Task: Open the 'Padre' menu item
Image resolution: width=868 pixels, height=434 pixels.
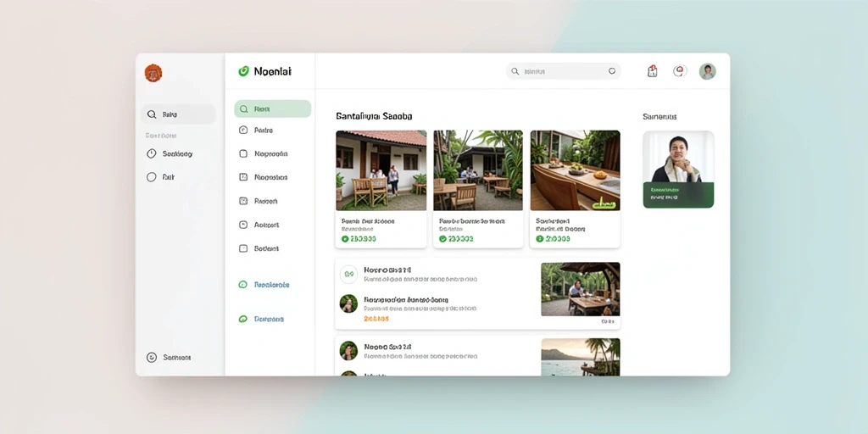Action: (x=264, y=130)
